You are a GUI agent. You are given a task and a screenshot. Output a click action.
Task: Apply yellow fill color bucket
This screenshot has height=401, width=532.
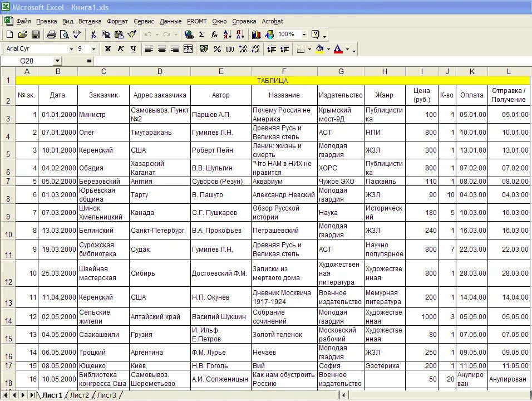click(319, 49)
